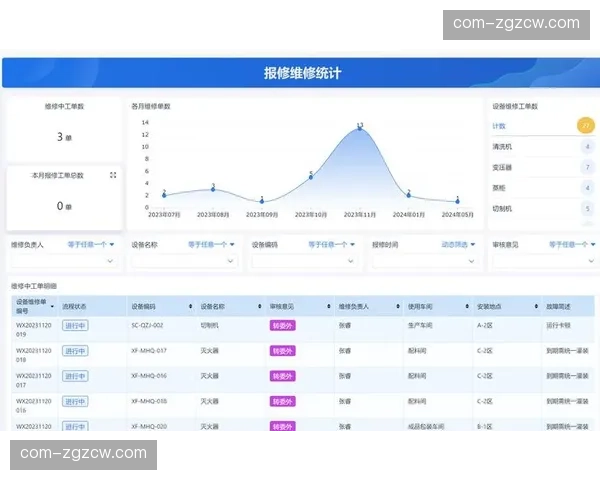Viewport: 600px width, 480px height.
Task: Open 动态筛选 condition for 报修时间 filter
Action: coord(458,244)
